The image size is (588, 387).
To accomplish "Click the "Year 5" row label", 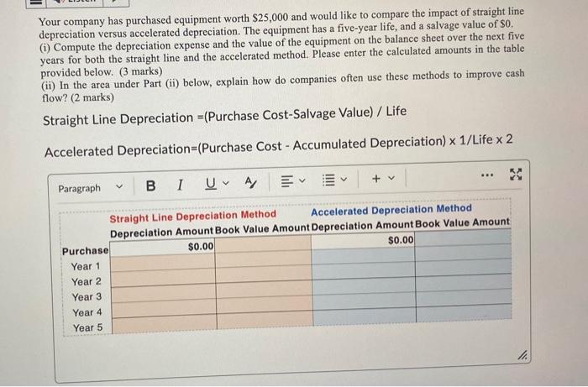I will (x=87, y=327).
